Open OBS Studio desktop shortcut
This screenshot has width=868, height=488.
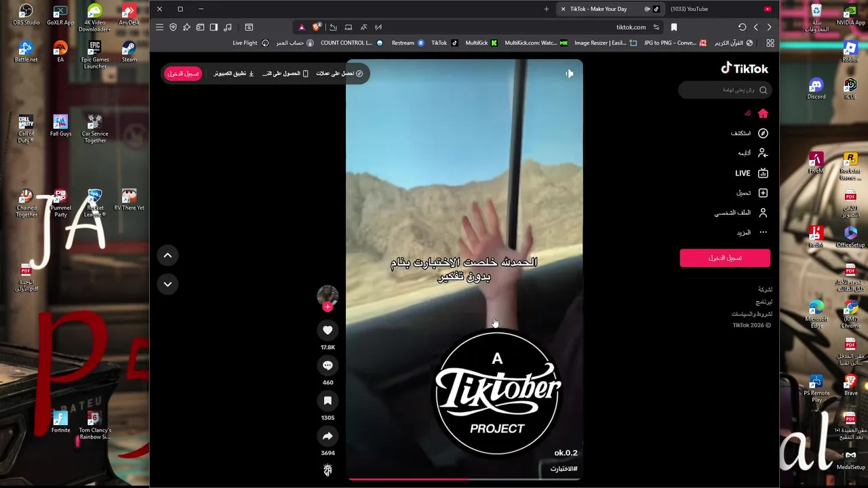(x=26, y=15)
